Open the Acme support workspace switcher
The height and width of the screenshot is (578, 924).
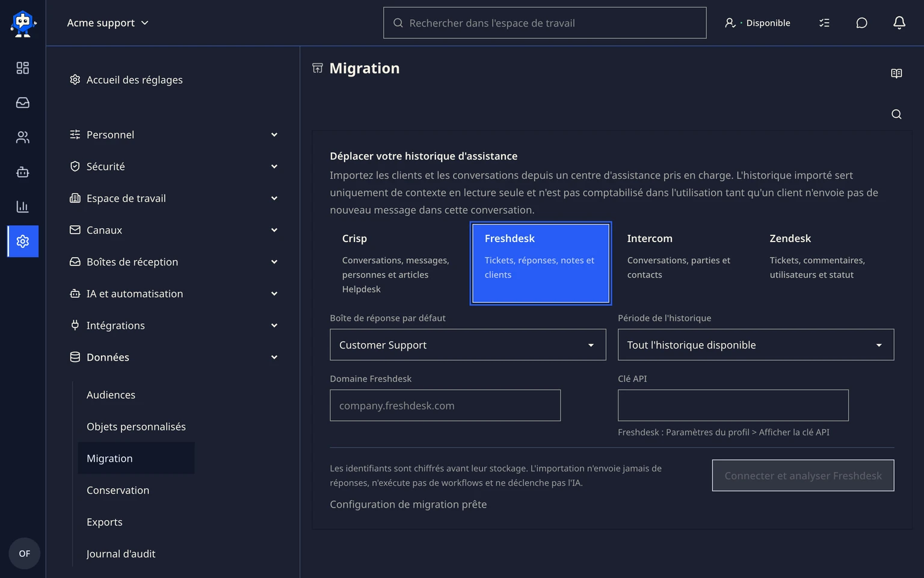click(108, 23)
